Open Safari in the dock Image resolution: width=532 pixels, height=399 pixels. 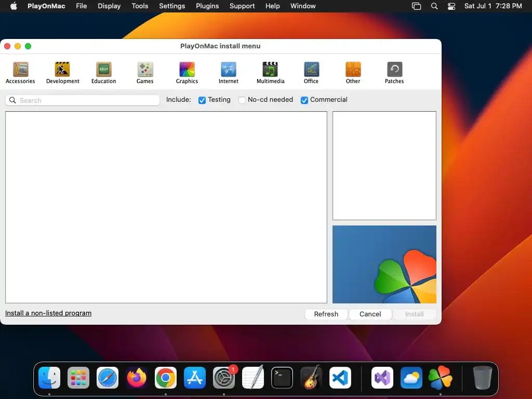(108, 378)
